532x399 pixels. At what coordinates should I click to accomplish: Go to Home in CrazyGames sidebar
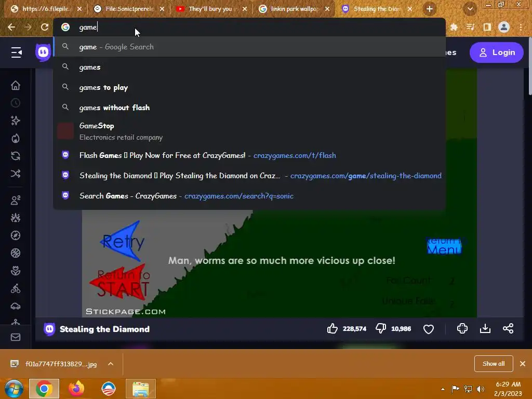(x=15, y=85)
